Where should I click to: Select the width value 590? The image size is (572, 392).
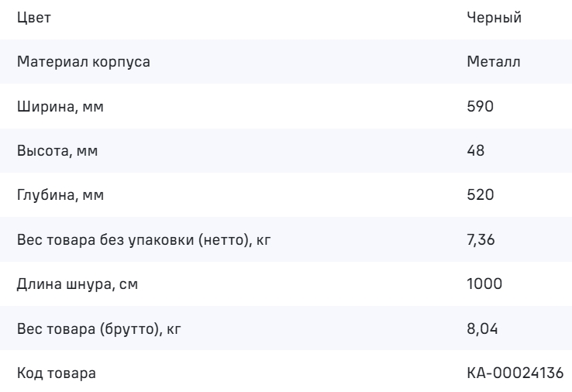(x=480, y=107)
